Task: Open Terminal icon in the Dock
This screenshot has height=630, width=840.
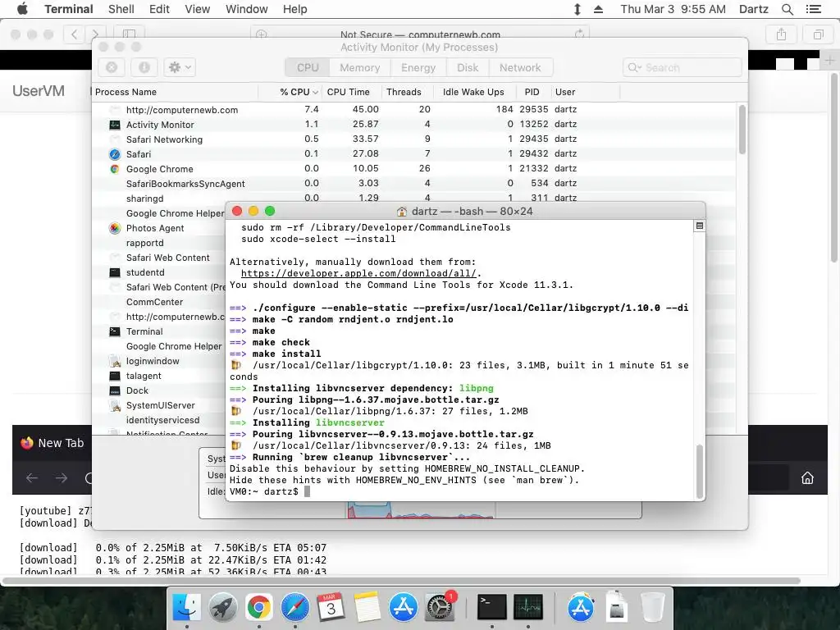Action: point(492,608)
